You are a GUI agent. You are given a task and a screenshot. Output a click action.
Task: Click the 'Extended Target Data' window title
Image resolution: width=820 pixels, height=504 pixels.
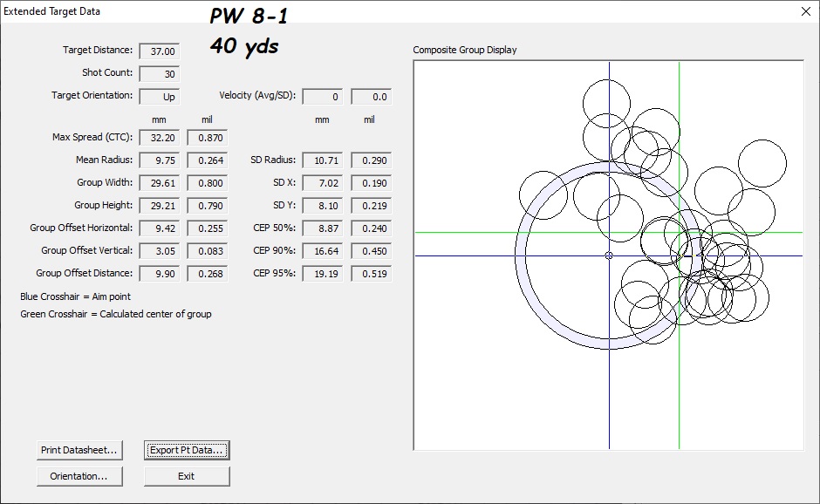51,11
